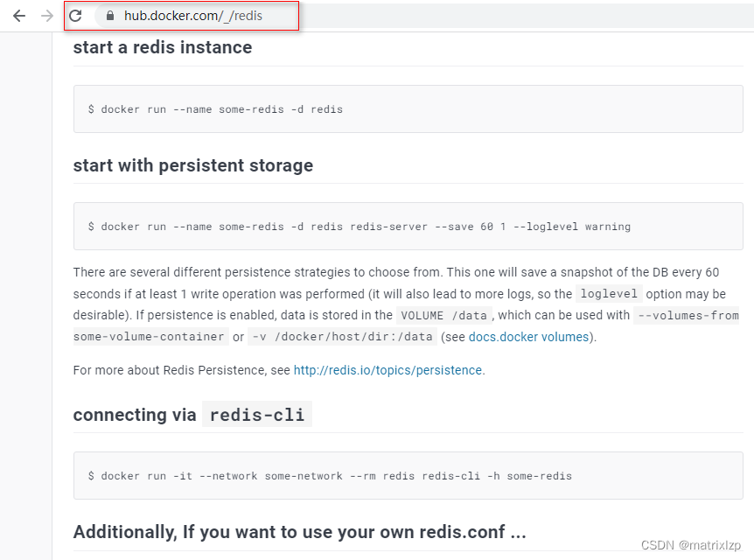Image resolution: width=754 pixels, height=560 pixels.
Task: Open the docs.docker volumes link
Action: (528, 337)
